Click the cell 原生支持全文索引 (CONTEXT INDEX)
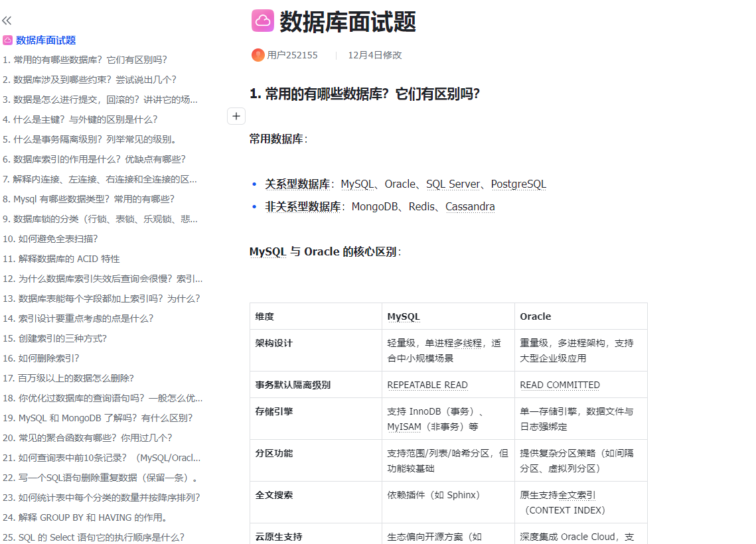The height and width of the screenshot is (544, 756). [581, 503]
